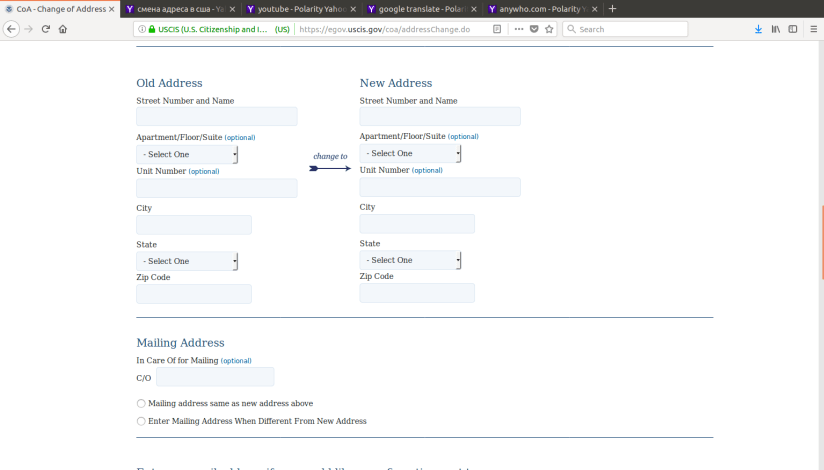Click the browser back arrow button
824x470 pixels.
click(x=11, y=29)
